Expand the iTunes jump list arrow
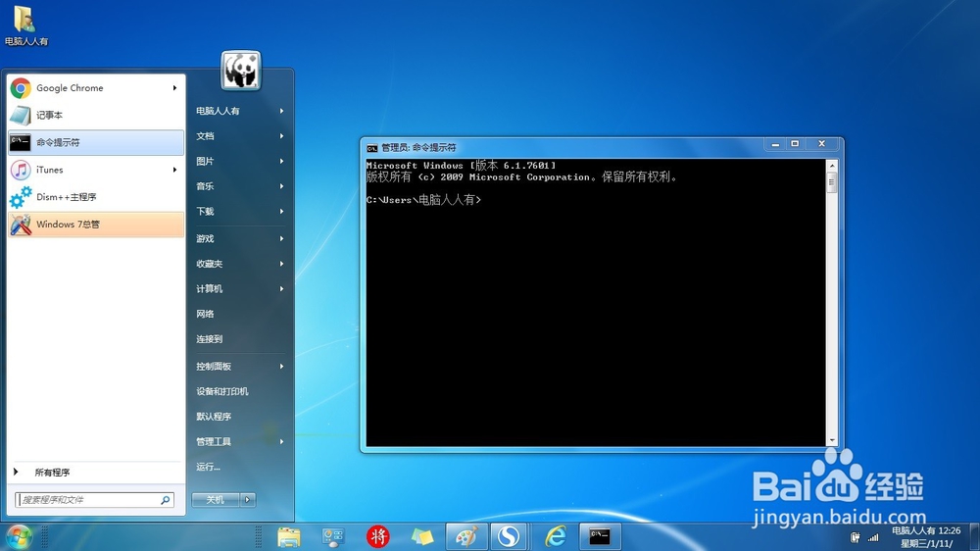The image size is (980, 551). pyautogui.click(x=175, y=170)
